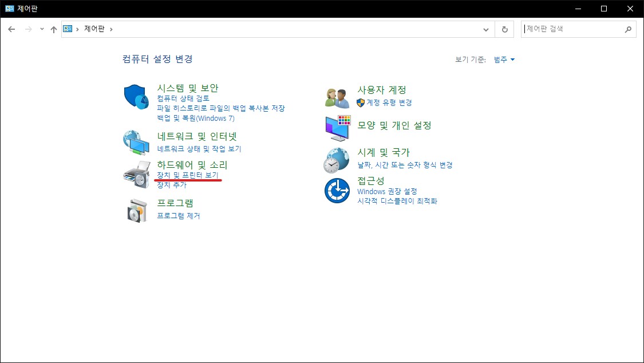Click the forward arrow navigation button
This screenshot has height=363, width=644.
[x=29, y=29]
